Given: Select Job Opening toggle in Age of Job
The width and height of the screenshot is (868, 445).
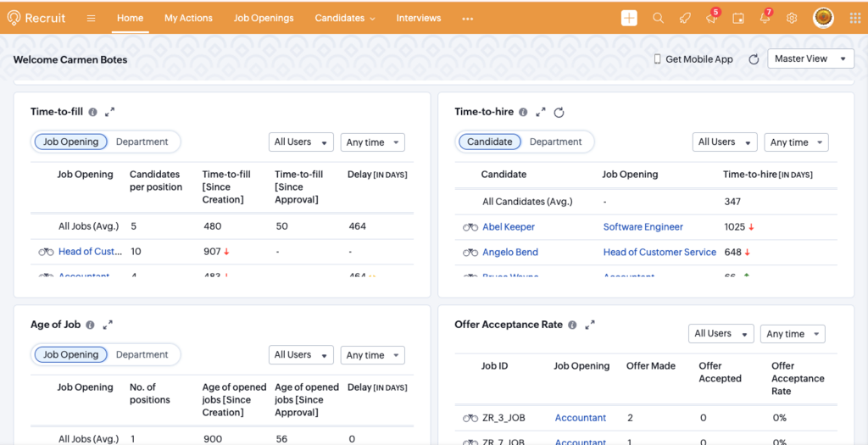Looking at the screenshot, I should (x=71, y=354).
